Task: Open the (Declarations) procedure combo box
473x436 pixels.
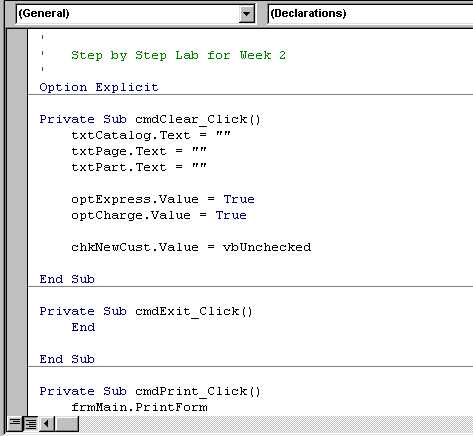Action: pos(370,14)
